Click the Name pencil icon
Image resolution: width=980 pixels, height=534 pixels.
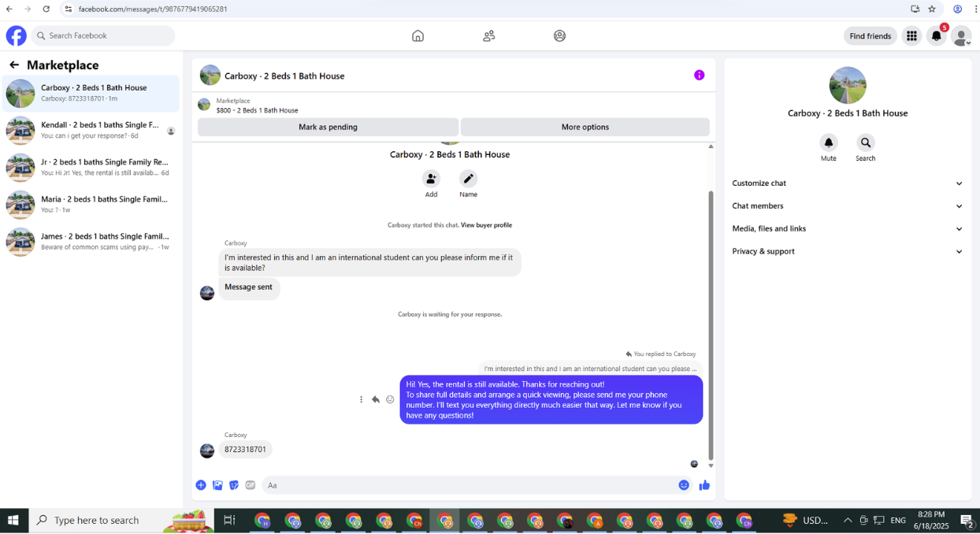tap(469, 178)
